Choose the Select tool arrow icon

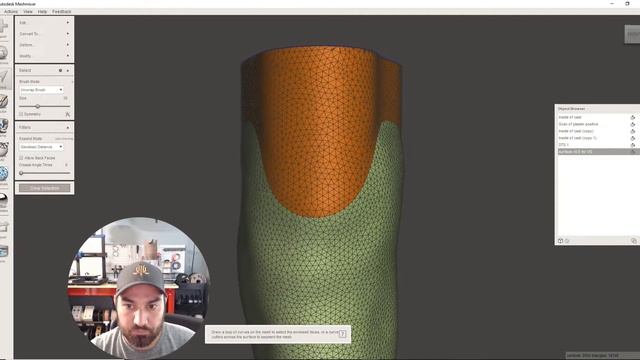[x=3, y=78]
